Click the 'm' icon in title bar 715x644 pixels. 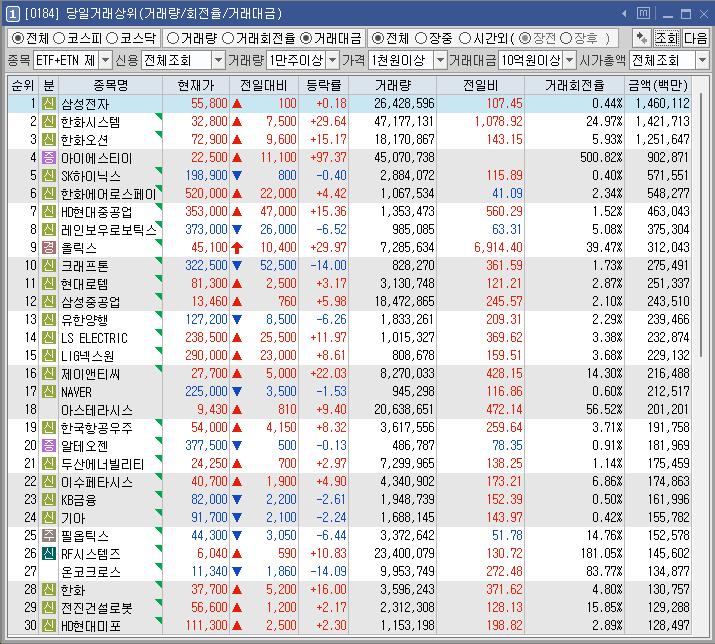(643, 13)
